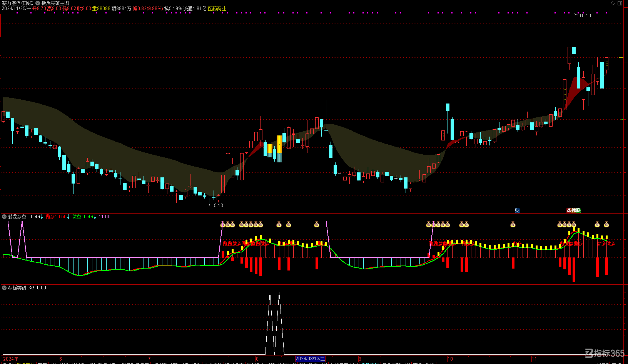Click the change value 幅0.82(9.99%)
This screenshot has height=364, width=628.
click(148, 8)
